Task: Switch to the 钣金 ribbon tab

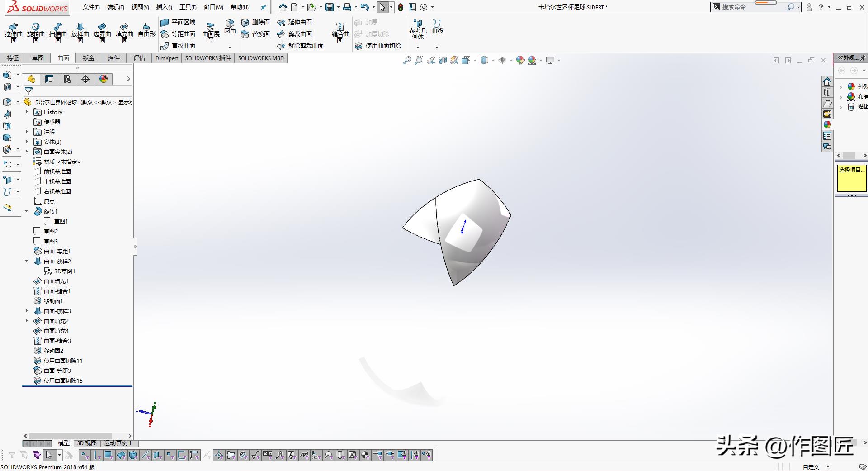Action: coord(89,58)
